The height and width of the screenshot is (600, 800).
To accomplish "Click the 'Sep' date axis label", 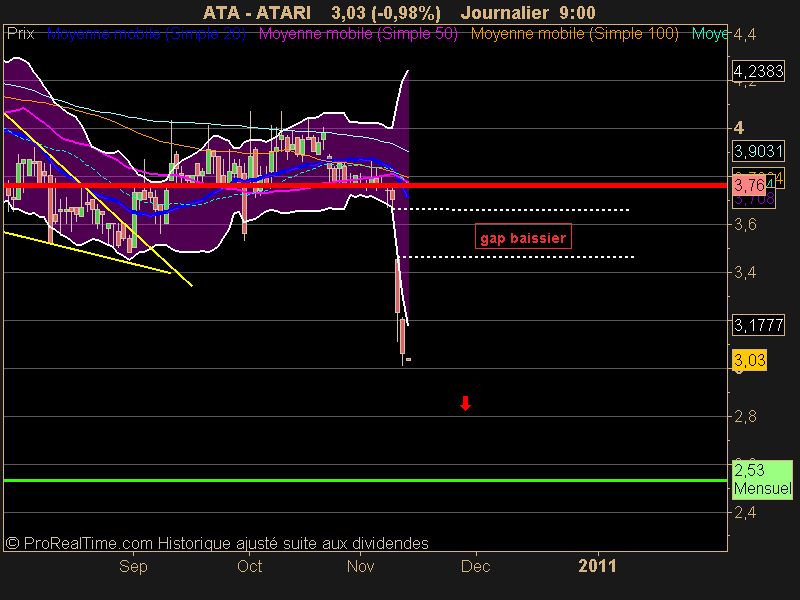I will click(x=133, y=566).
